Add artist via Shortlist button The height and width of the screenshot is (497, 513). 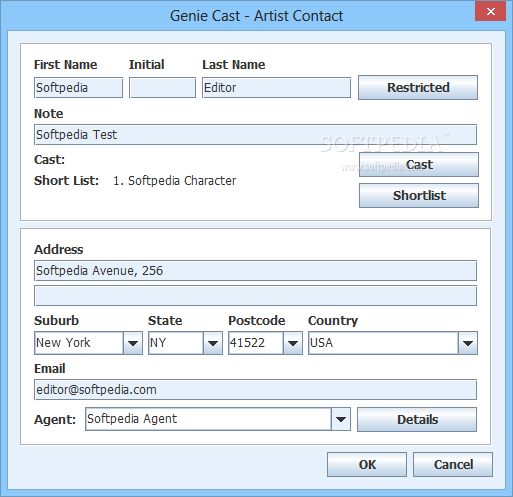click(x=419, y=195)
